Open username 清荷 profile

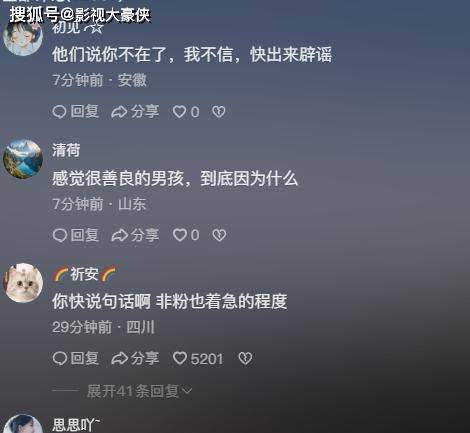(x=66, y=150)
